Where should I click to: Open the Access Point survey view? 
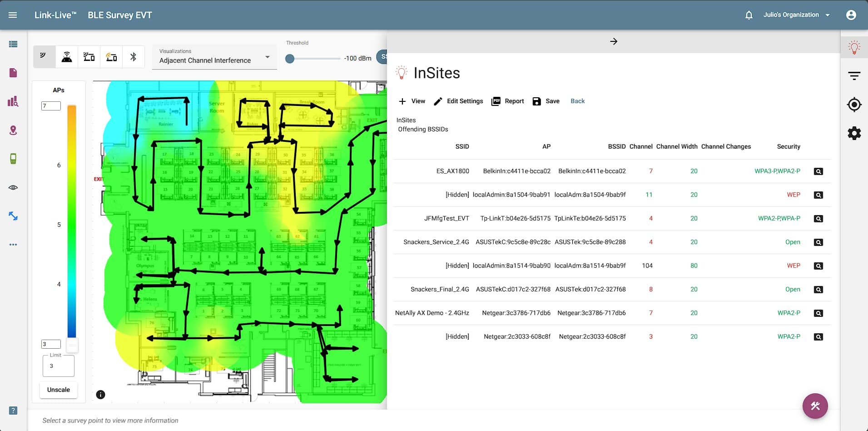point(66,56)
